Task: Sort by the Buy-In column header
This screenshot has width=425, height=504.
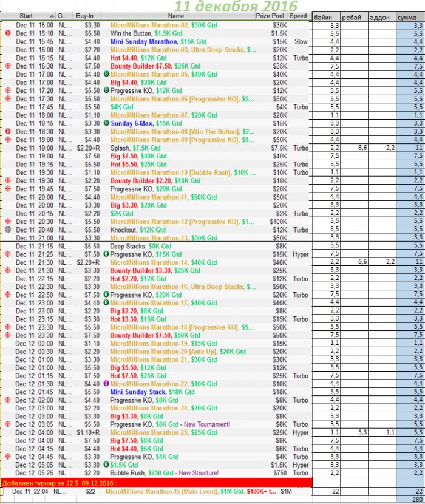Action: click(x=84, y=16)
